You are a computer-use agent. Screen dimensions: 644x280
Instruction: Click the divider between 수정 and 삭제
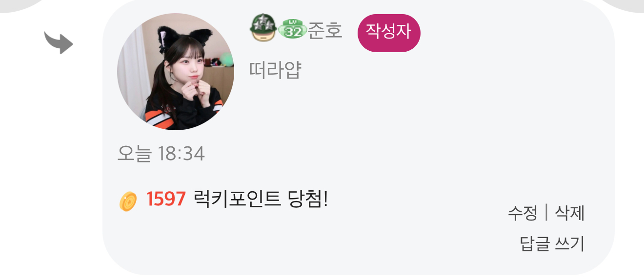(546, 213)
